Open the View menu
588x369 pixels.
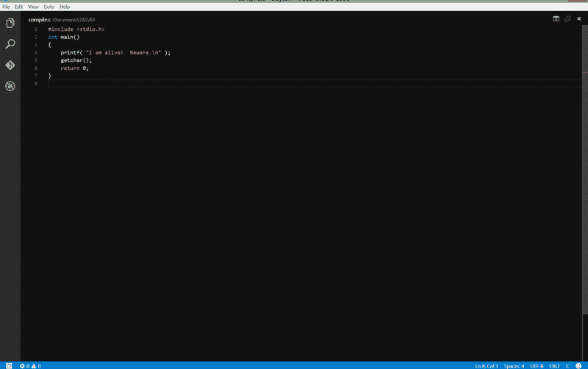coord(33,7)
